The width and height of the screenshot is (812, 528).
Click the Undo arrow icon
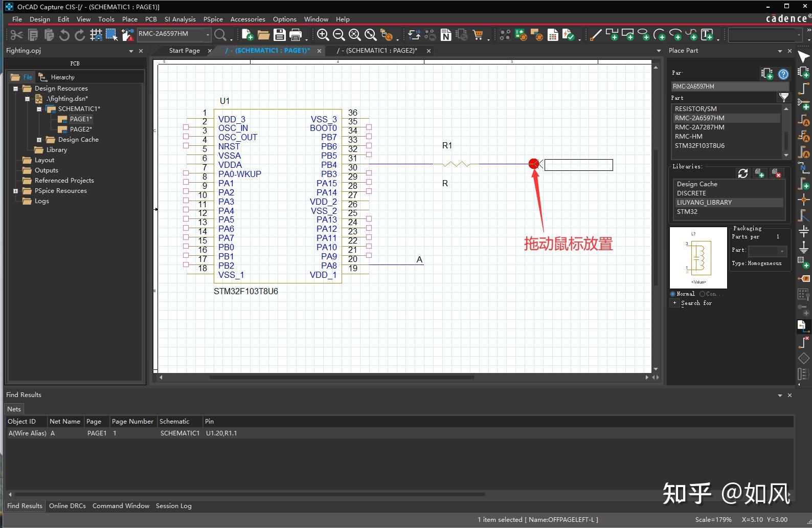[64, 35]
